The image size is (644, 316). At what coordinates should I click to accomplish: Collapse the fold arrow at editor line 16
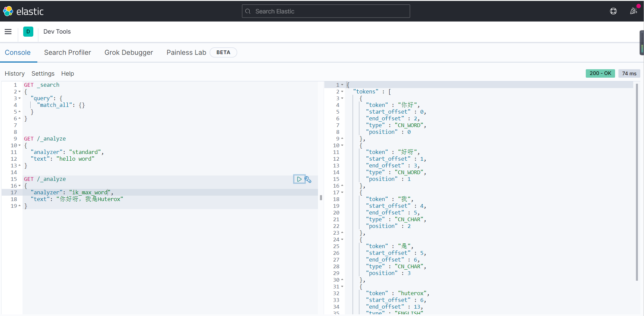pos(20,186)
